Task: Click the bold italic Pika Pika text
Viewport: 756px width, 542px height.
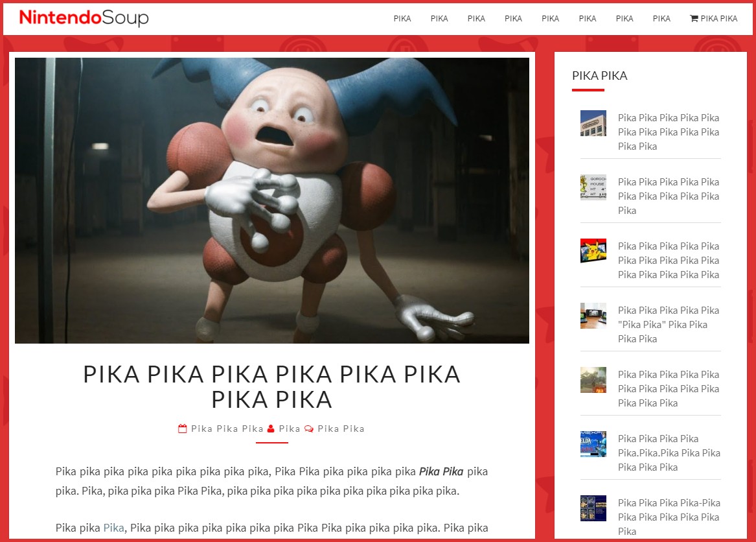Action: tap(441, 471)
